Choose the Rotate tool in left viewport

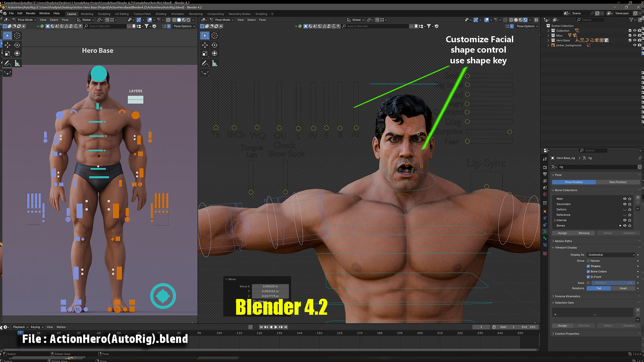click(17, 45)
